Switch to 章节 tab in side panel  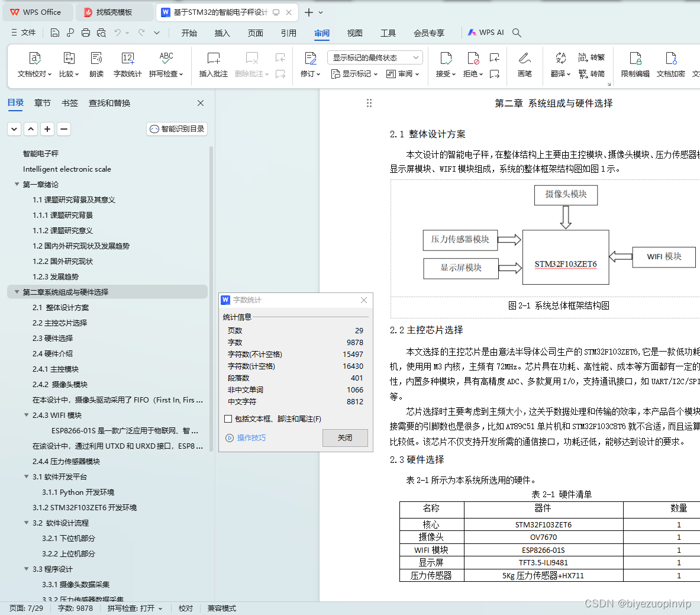[x=43, y=103]
